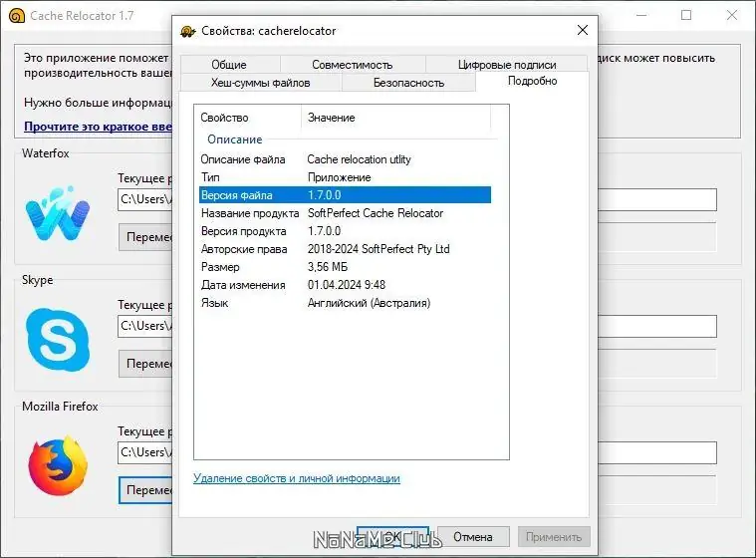Select the Размер property row

[346, 267]
